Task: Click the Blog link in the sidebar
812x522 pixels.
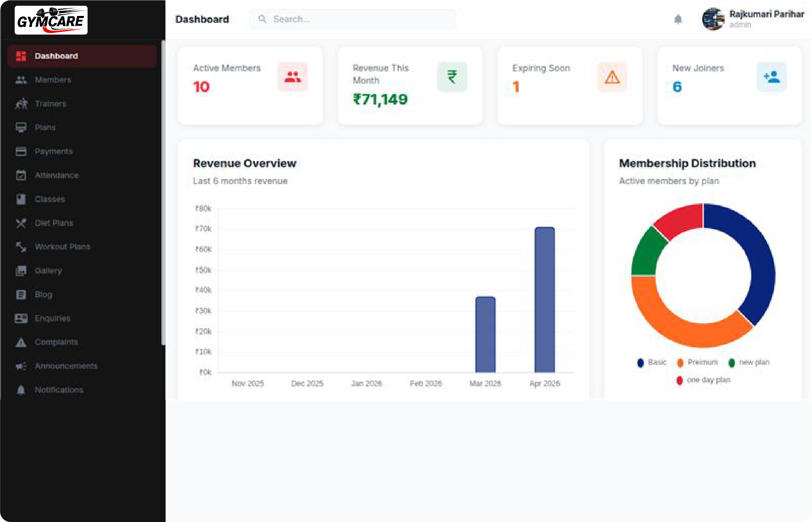Action: pyautogui.click(x=43, y=294)
